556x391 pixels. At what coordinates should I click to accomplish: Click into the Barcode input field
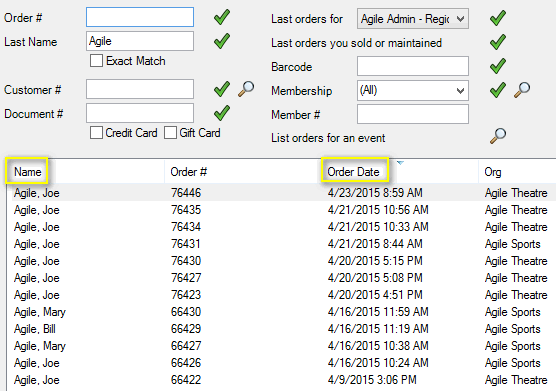(413, 66)
